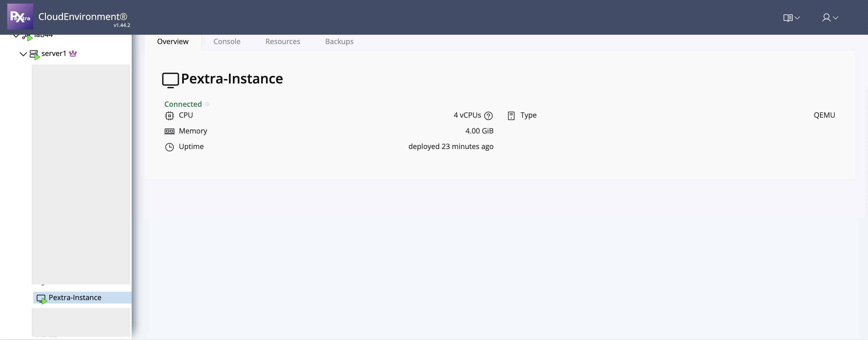Click the vCPUs help question mark icon
The image size is (868, 340).
pyautogui.click(x=489, y=116)
